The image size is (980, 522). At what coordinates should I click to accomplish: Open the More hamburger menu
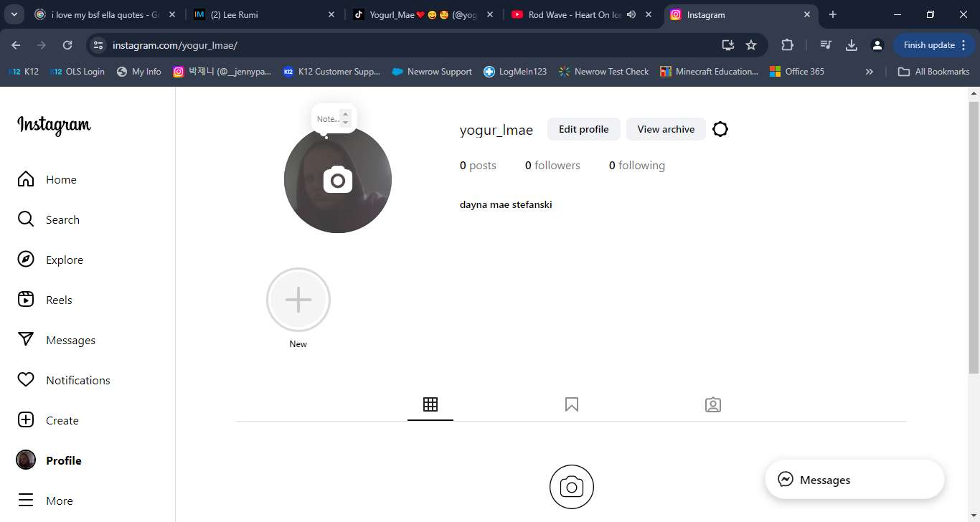click(x=26, y=500)
